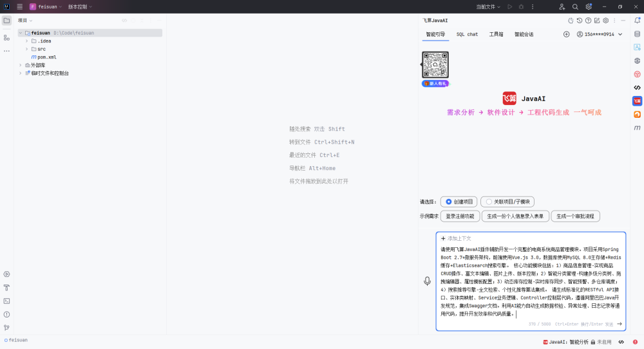
Task: Open the Database tool window icon
Action: pos(637,34)
